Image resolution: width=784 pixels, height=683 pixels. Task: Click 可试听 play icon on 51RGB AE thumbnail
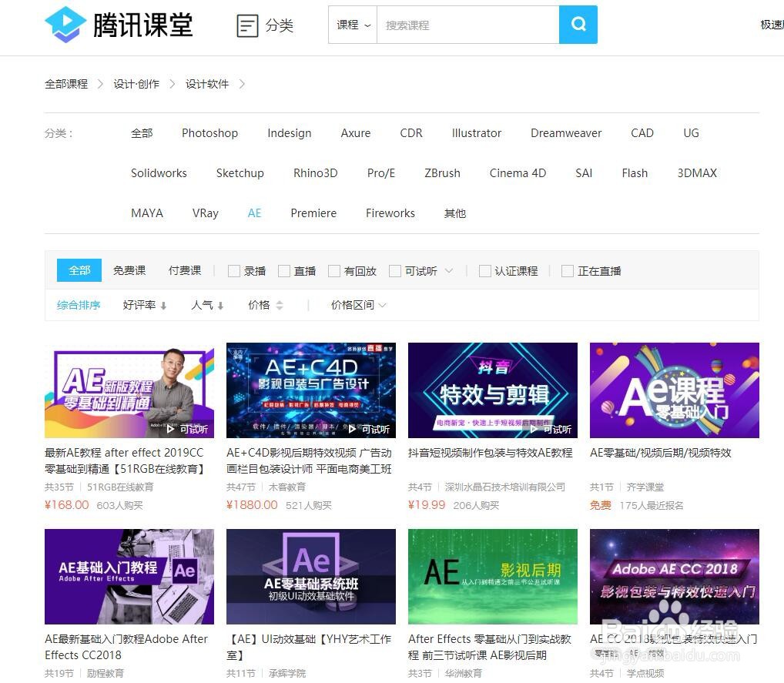click(170, 429)
